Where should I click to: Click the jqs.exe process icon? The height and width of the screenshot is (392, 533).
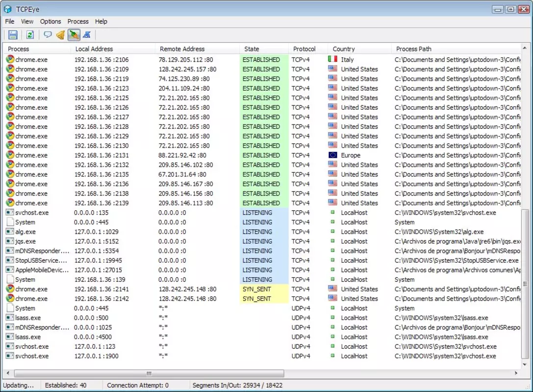coord(10,241)
